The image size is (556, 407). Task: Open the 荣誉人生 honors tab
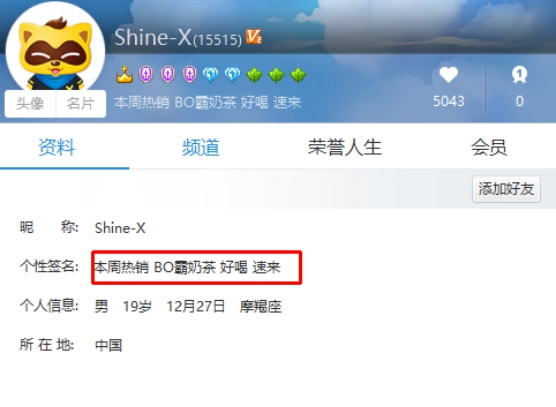[x=345, y=147]
